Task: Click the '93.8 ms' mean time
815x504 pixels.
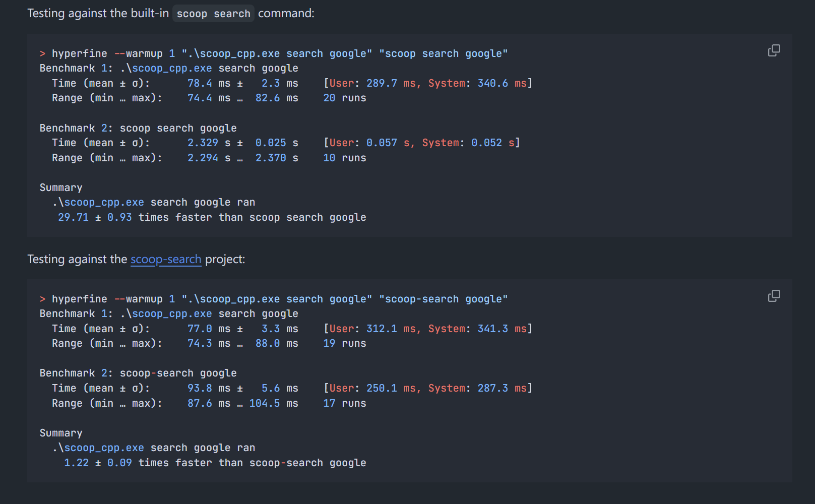Action: pos(209,388)
